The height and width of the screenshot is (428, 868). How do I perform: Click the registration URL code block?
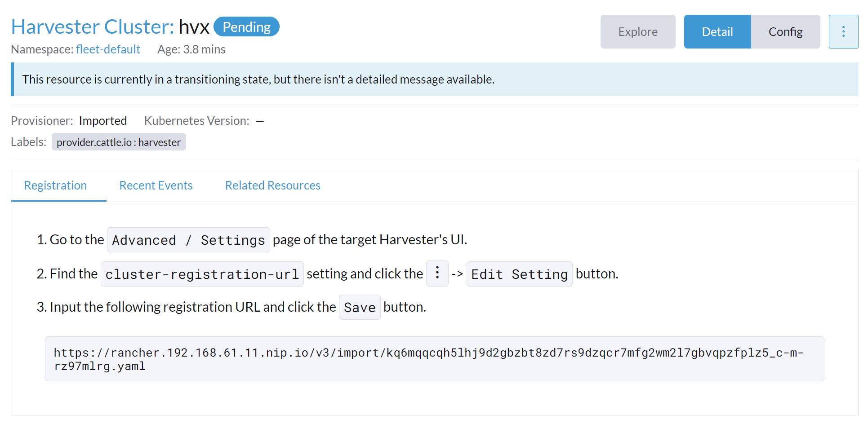pyautogui.click(x=434, y=359)
